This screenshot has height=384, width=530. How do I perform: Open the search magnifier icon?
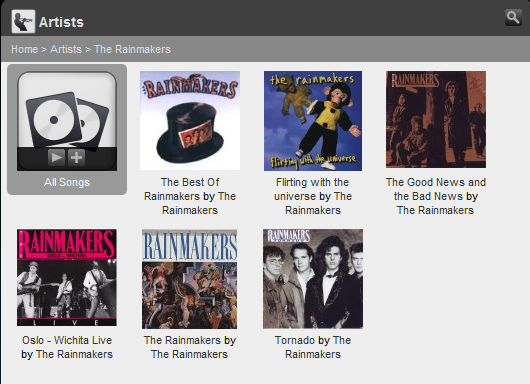pyautogui.click(x=513, y=18)
